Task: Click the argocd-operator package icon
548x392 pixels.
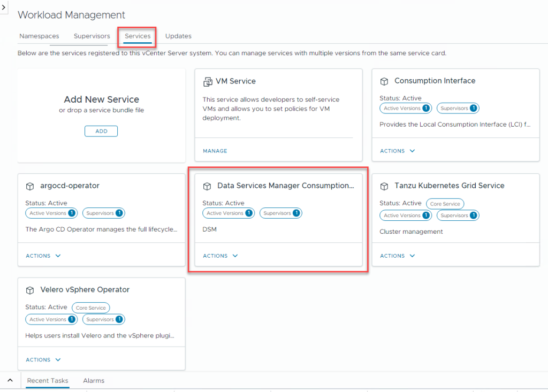Action: point(30,186)
